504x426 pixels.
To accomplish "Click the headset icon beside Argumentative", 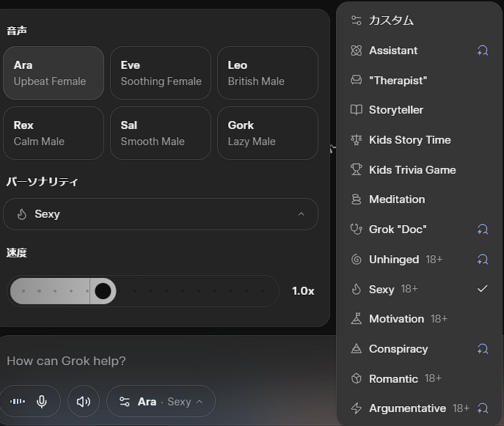I will point(482,408).
